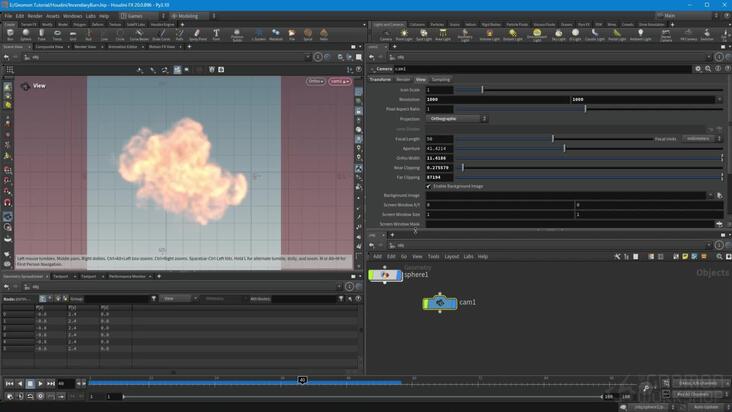Open the Games desktop dropdown
The height and width of the screenshot is (412, 732).
tap(142, 16)
